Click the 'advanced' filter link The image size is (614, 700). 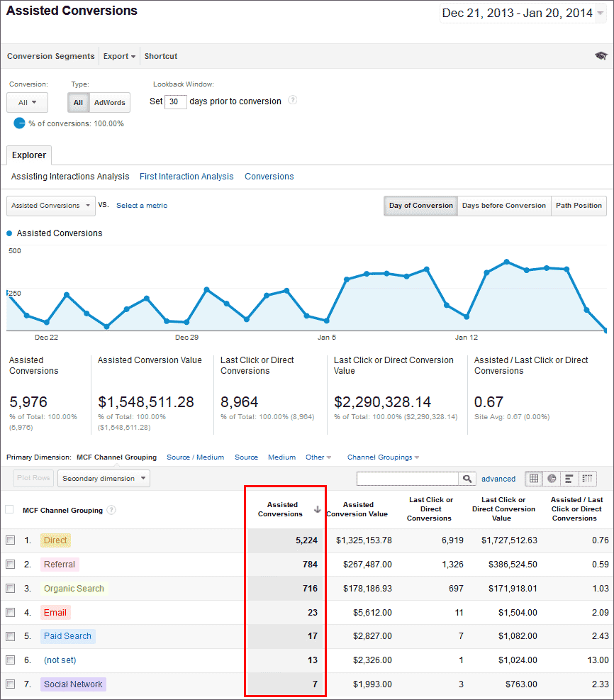(x=498, y=479)
